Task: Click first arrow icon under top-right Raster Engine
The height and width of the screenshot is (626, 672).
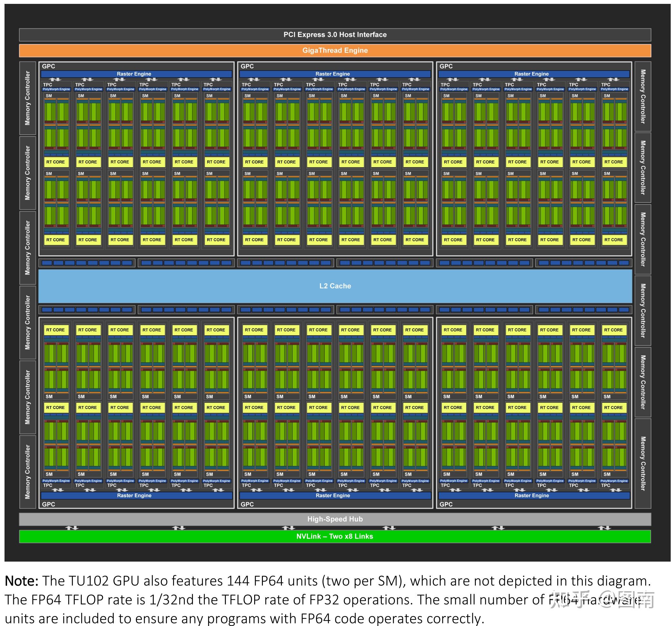Action: click(453, 80)
